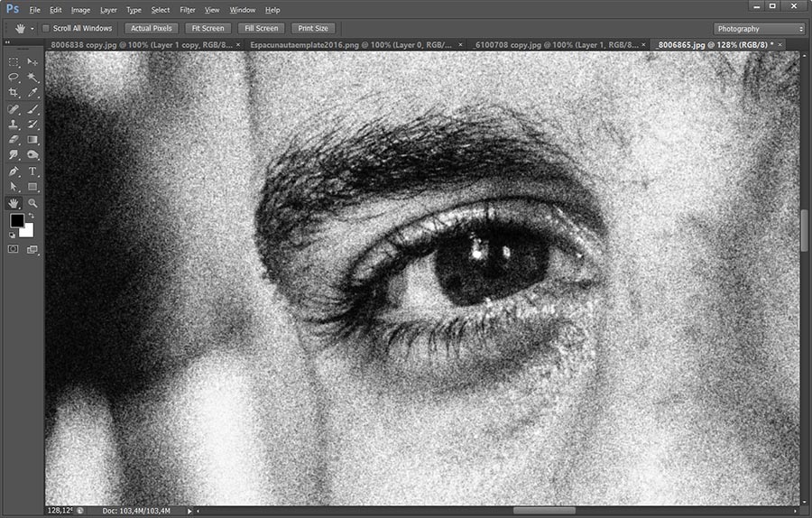Enable Scroll All Windows checkbox
Image resolution: width=812 pixels, height=518 pixels.
pos(46,29)
